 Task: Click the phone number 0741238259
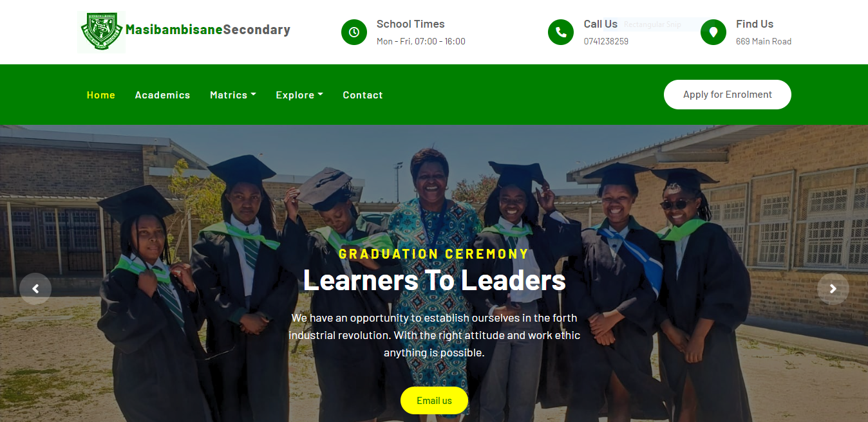[606, 41]
